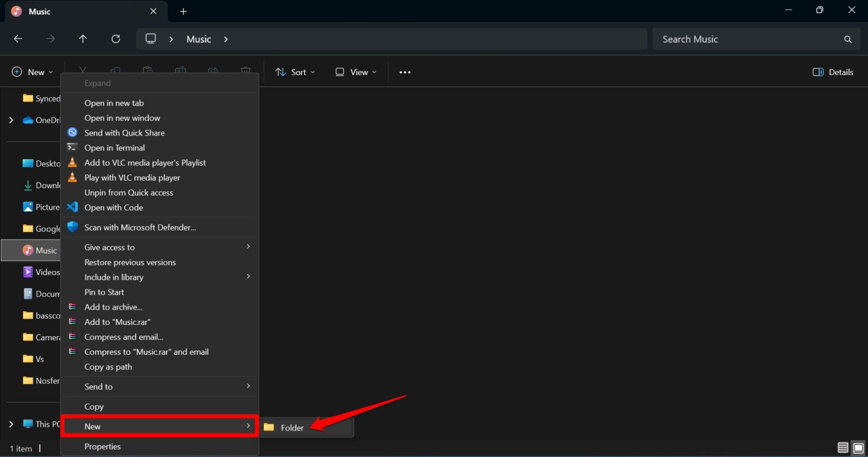Open the search field for Music folder
Viewport: 868px width, 457px height.
pyautogui.click(x=756, y=39)
